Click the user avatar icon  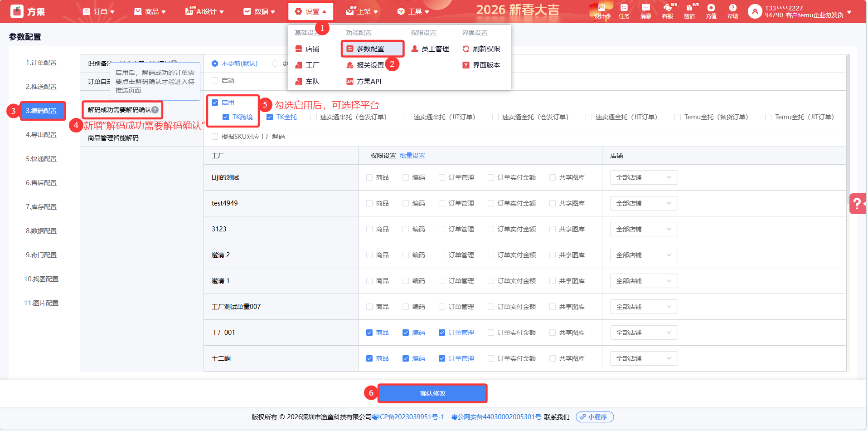click(755, 11)
